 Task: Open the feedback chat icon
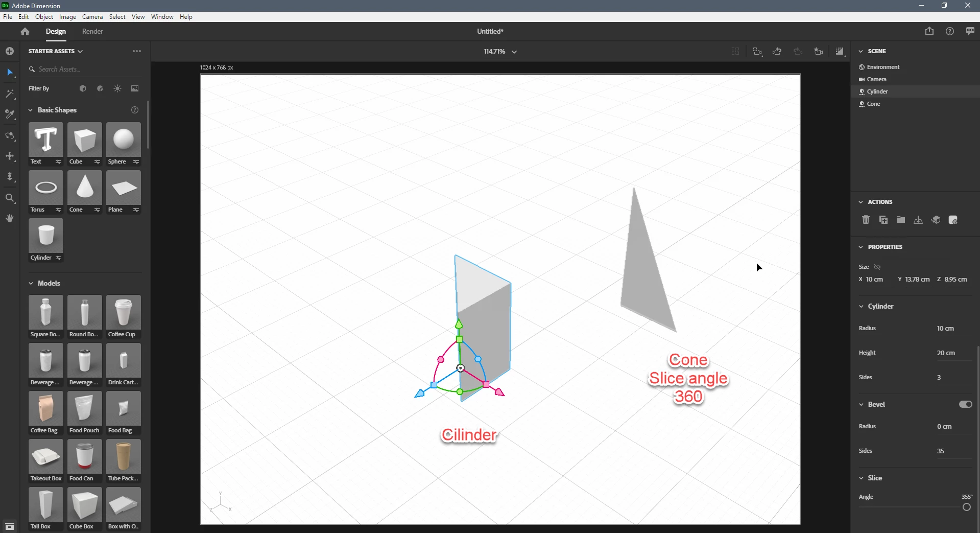(x=970, y=31)
